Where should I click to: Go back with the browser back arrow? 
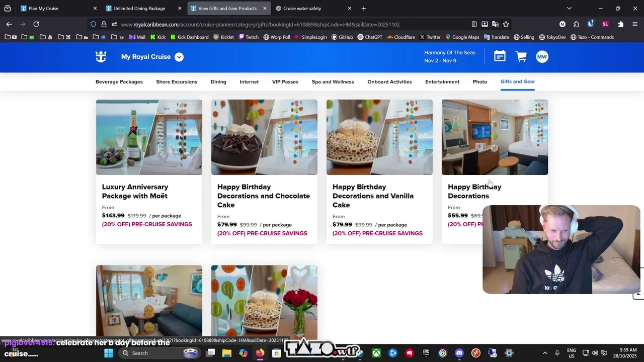(x=9, y=24)
